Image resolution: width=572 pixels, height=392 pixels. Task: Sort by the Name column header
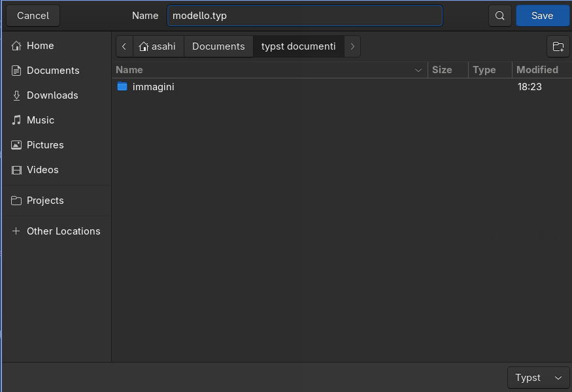pyautogui.click(x=269, y=70)
